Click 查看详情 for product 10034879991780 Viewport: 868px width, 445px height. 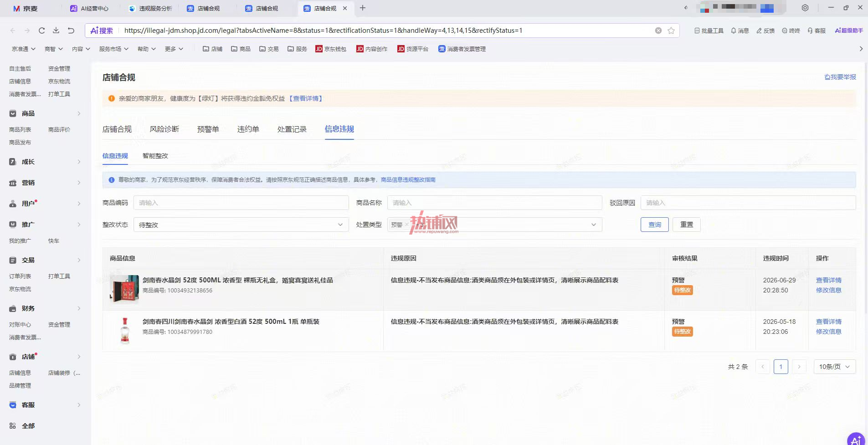[x=829, y=322]
